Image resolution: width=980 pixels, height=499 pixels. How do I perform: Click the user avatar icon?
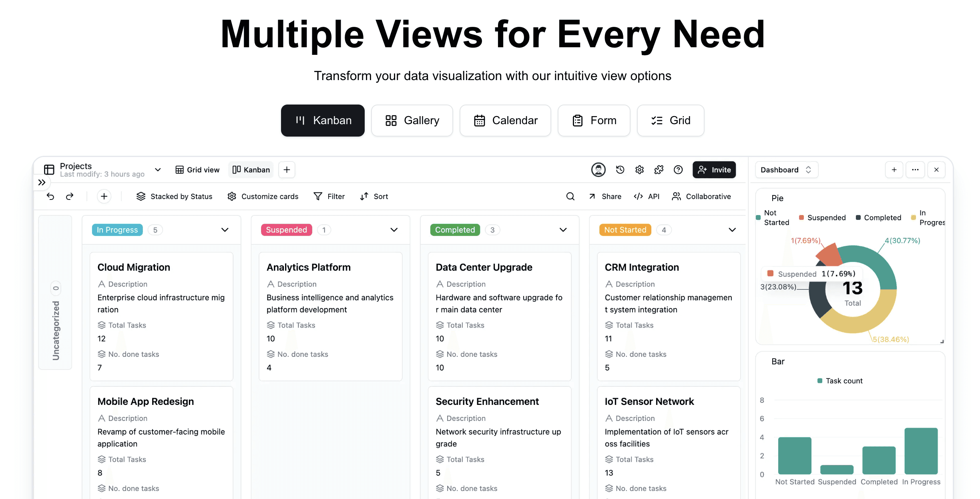(598, 170)
